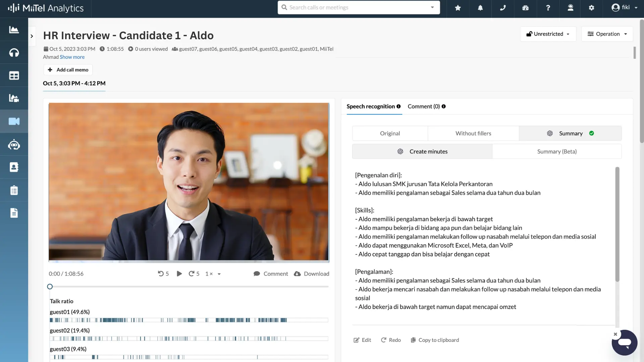Switch to the Original transcript tab

coord(390,133)
